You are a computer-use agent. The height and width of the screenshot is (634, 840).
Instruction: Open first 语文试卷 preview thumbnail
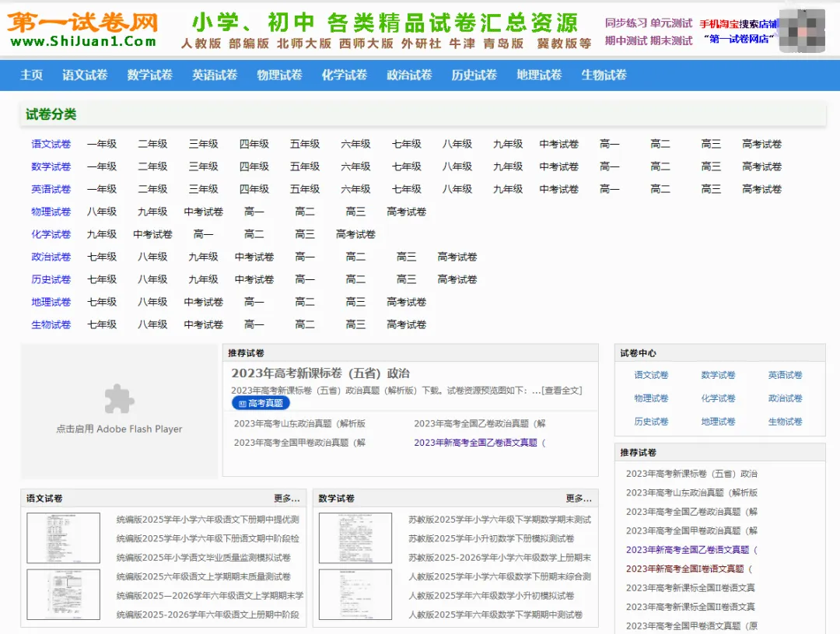pos(63,538)
